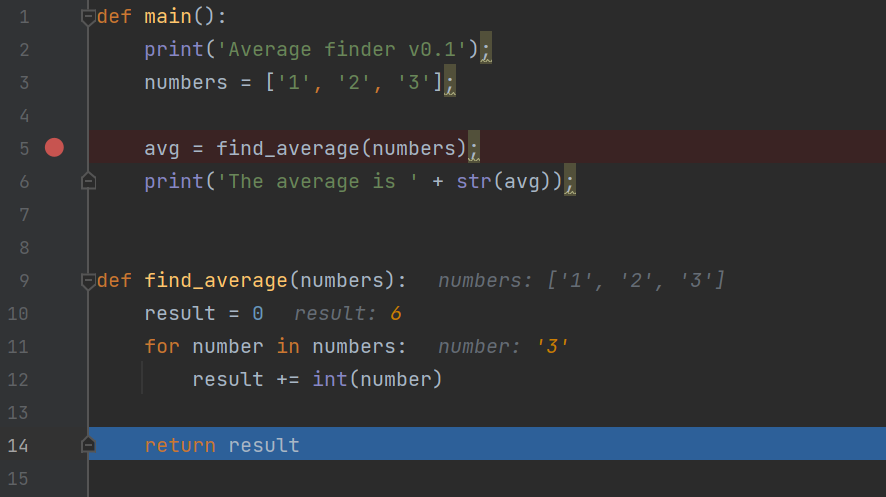The image size is (886, 497).
Task: Remove the red breakpoint on line 5
Action: (x=54, y=148)
